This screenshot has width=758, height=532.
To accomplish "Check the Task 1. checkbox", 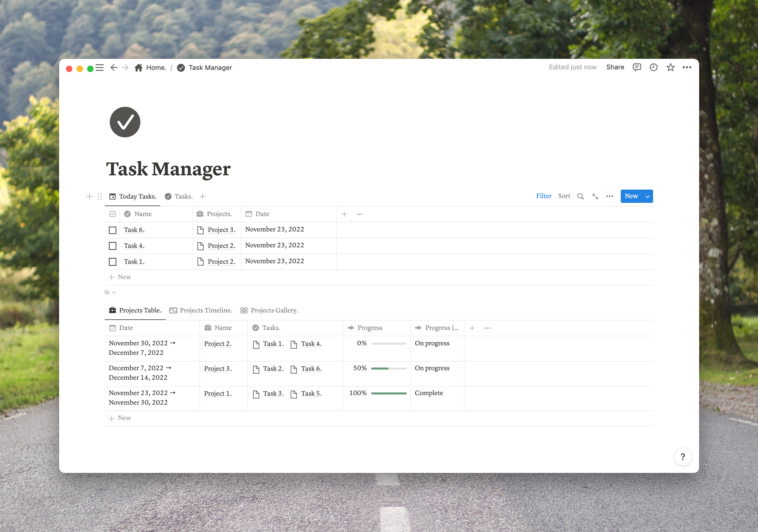I will coord(113,262).
